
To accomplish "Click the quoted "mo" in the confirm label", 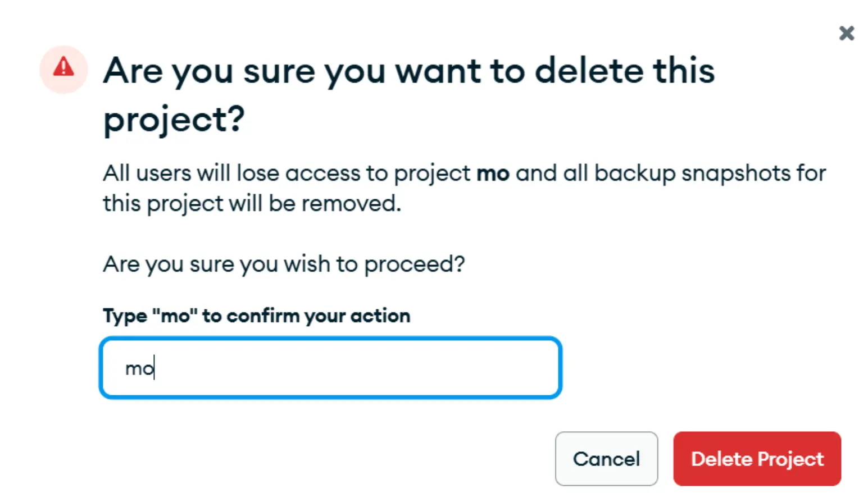I will point(175,316).
